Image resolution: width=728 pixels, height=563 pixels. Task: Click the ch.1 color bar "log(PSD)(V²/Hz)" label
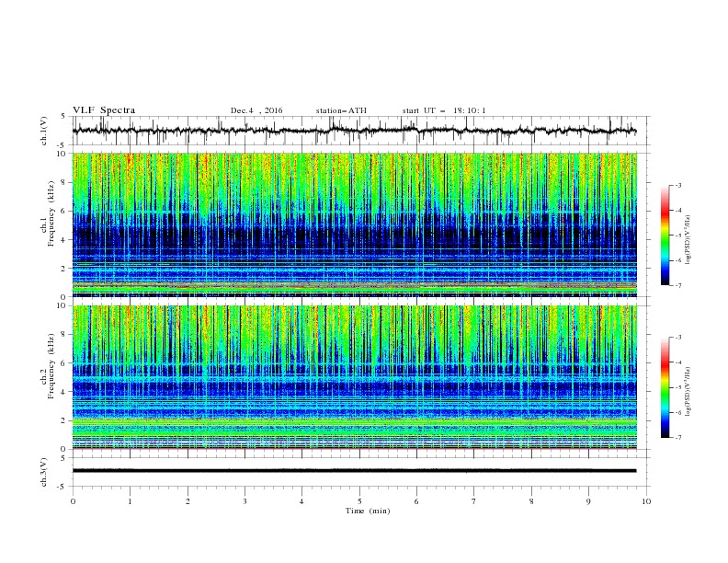point(688,240)
